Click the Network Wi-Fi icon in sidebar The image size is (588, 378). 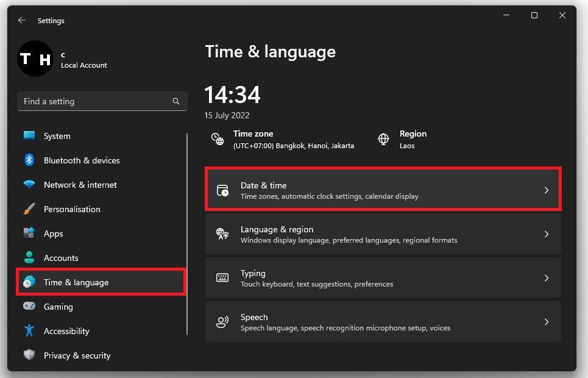(29, 184)
